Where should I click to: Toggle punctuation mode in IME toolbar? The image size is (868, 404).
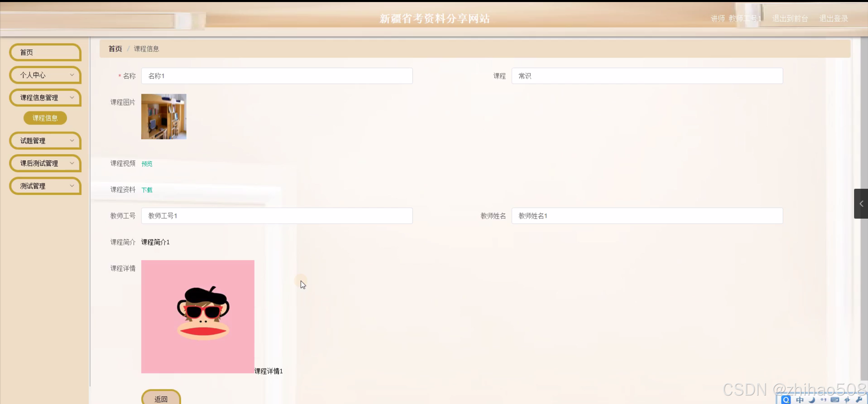(x=823, y=400)
